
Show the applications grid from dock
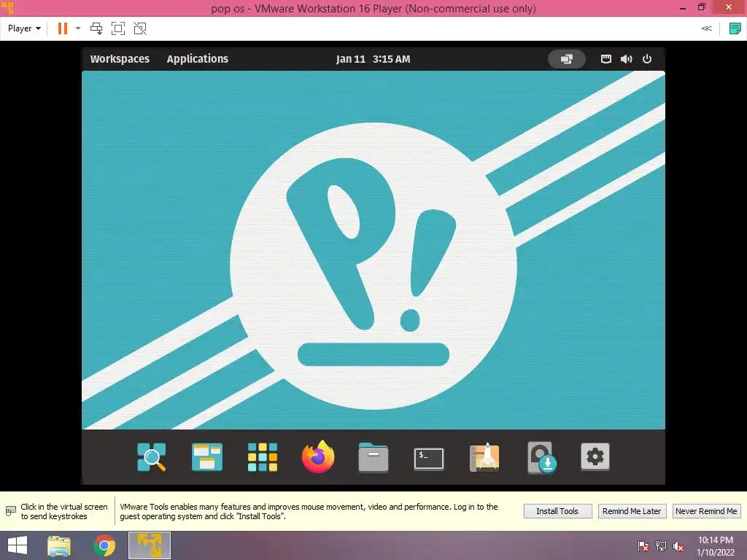tap(263, 457)
